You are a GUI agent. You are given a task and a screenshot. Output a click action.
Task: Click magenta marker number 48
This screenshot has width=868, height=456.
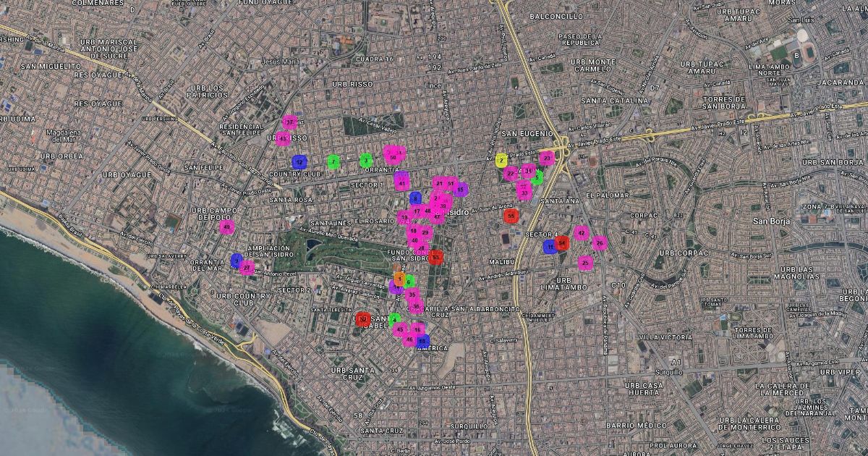point(427,211)
